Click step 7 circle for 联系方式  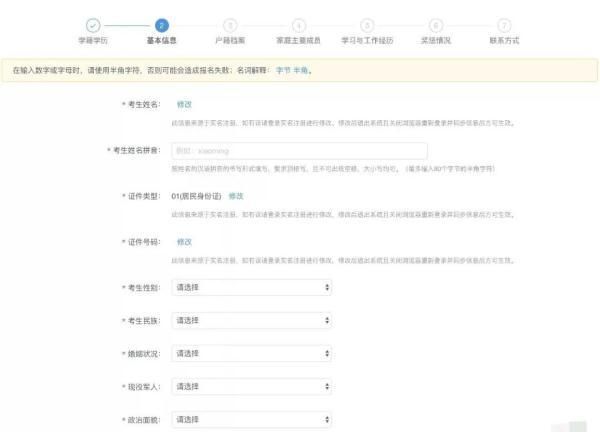click(x=504, y=25)
